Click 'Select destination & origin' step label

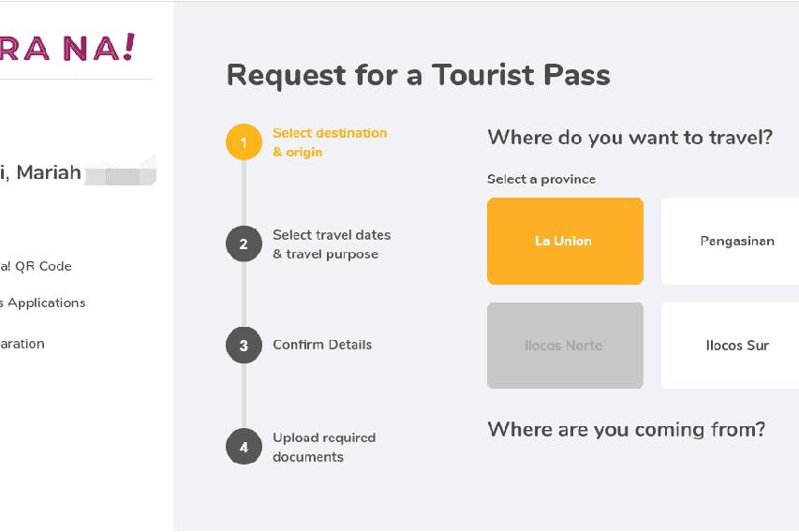329,142
